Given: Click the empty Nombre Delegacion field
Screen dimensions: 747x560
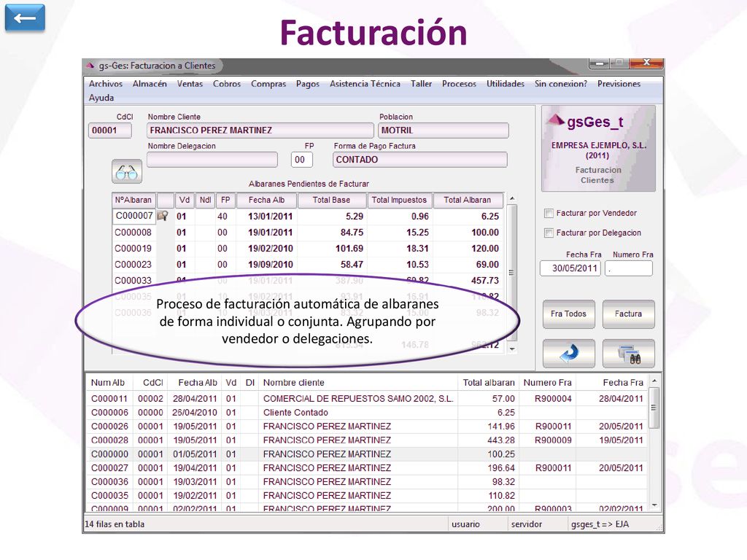Looking at the screenshot, I should pos(212,160).
